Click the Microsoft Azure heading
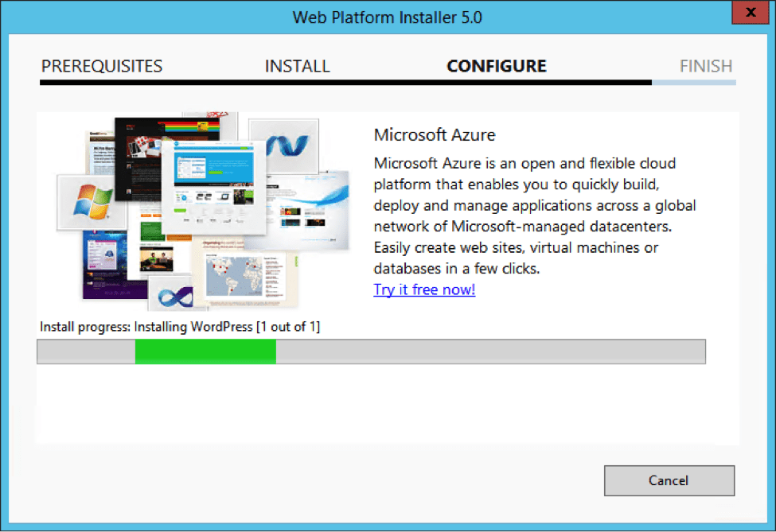The width and height of the screenshot is (776, 532). click(434, 134)
